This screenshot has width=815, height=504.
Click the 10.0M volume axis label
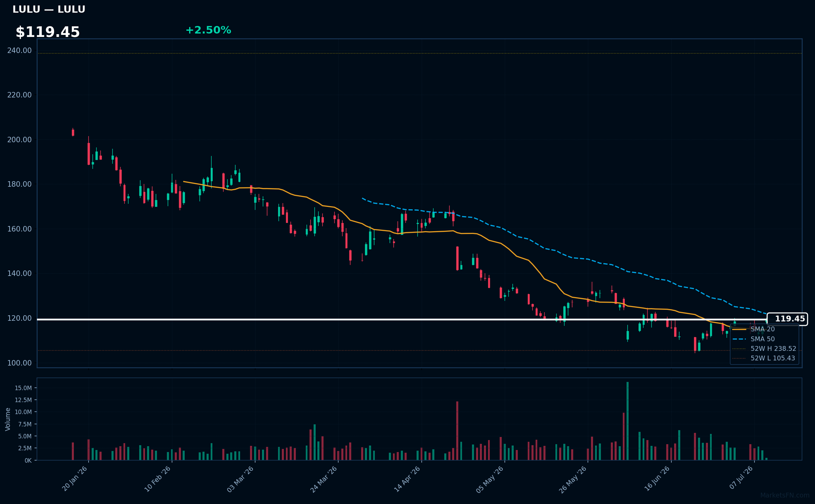[x=23, y=412]
